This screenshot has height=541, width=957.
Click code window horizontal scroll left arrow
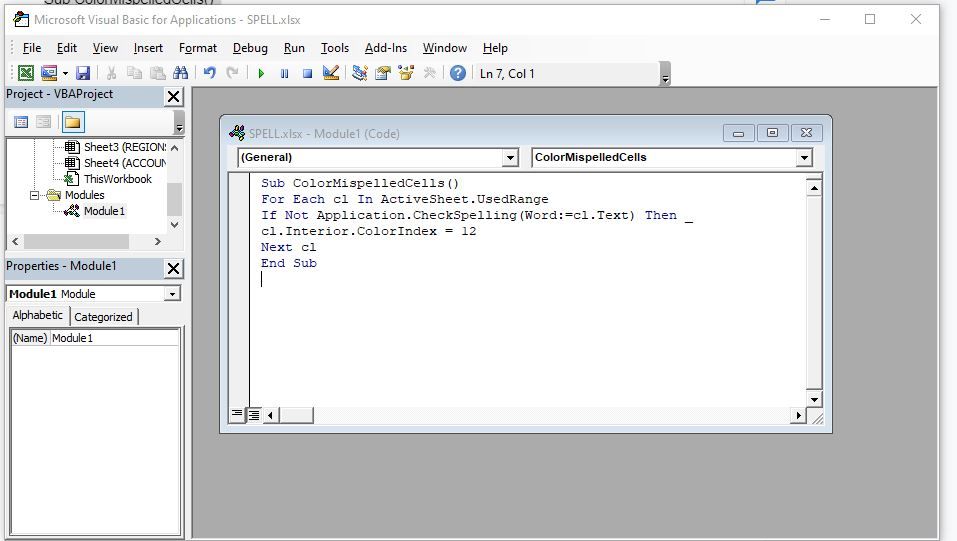click(x=270, y=416)
